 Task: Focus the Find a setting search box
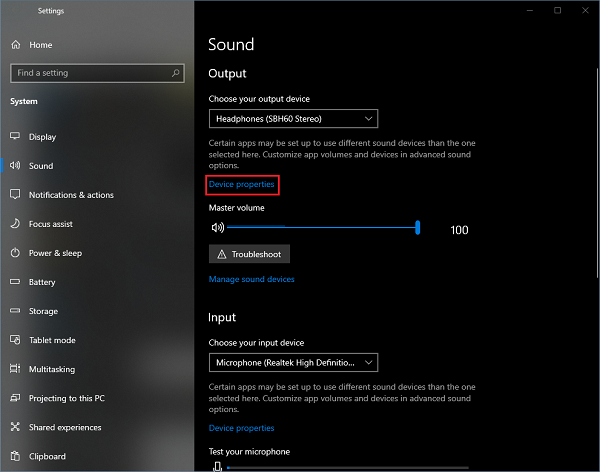coord(90,73)
